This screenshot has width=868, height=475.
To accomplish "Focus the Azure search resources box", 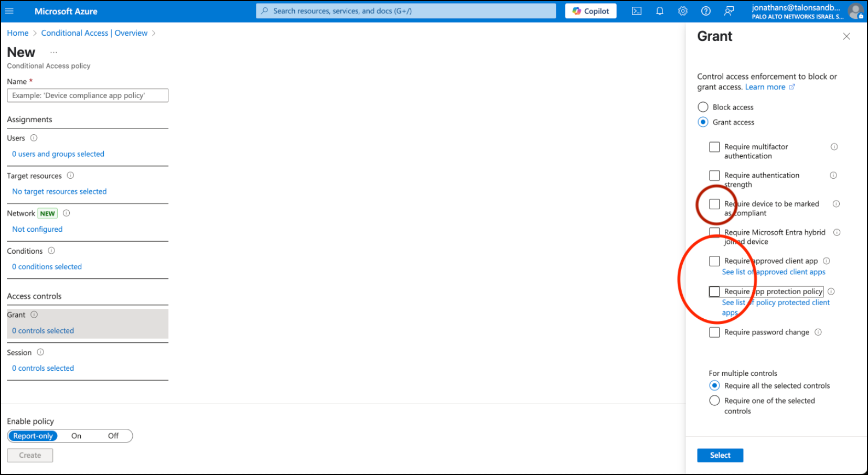I will point(406,11).
